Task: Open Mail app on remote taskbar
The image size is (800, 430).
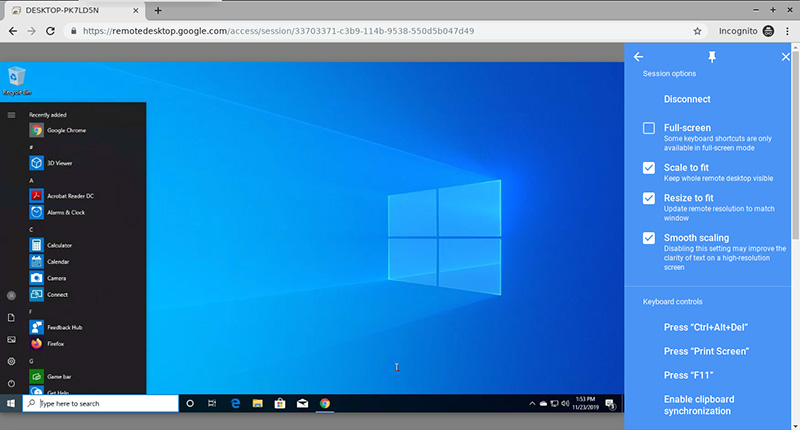Action: 302,403
